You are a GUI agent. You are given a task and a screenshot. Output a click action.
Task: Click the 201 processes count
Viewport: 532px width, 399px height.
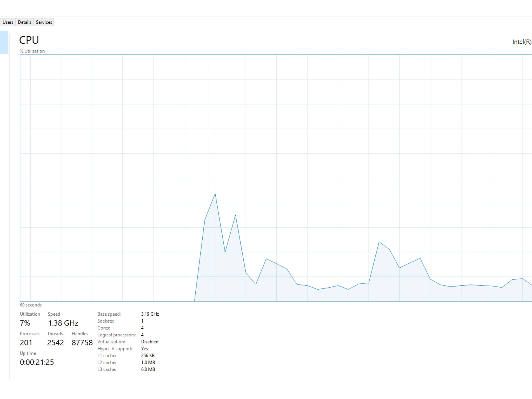[26, 343]
